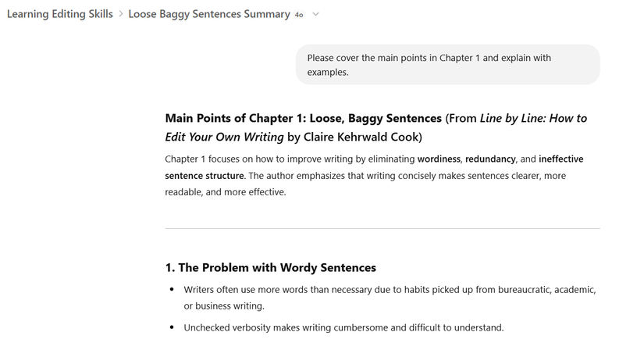
Task: Click The Problem with Wordy Sentences heading
Action: pyautogui.click(x=270, y=268)
